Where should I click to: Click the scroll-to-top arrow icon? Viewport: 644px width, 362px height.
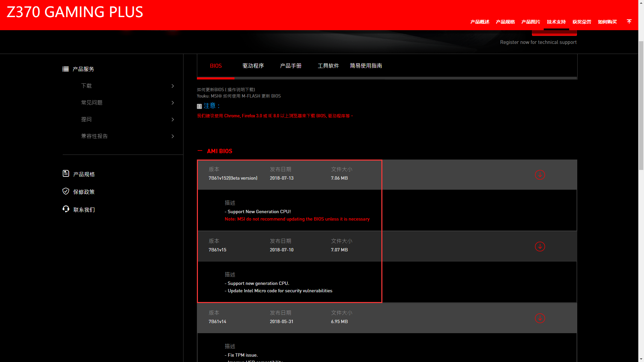click(x=629, y=21)
